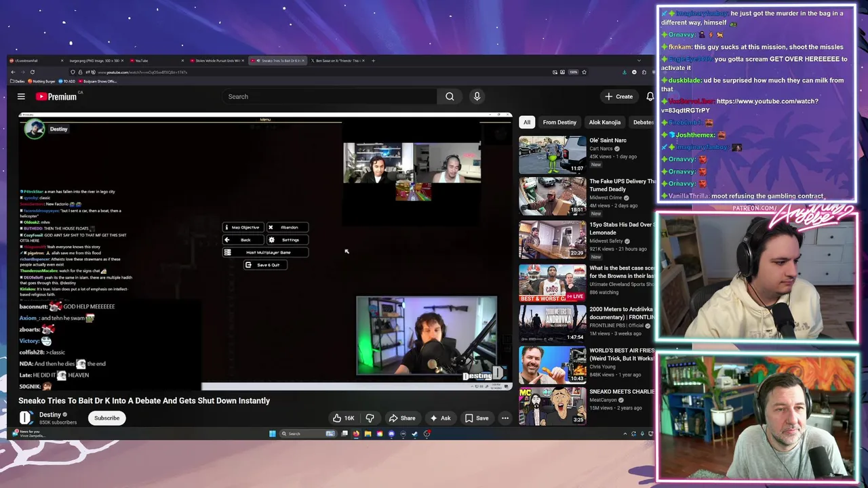Start voice search with microphone icon

click(x=477, y=96)
